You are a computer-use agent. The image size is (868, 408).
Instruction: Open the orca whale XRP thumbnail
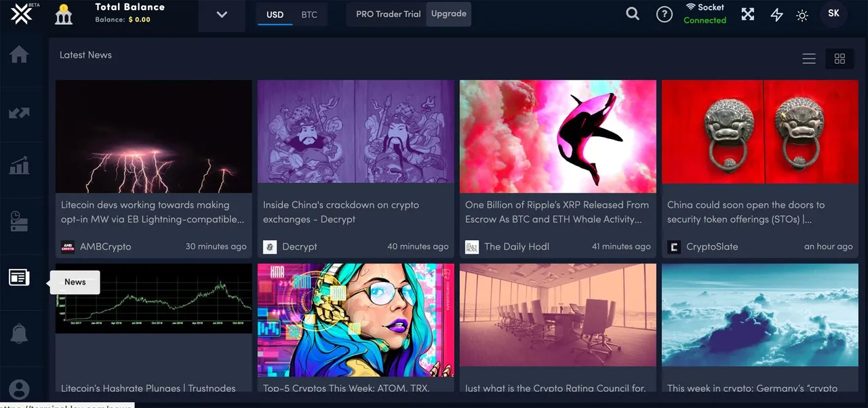[558, 136]
